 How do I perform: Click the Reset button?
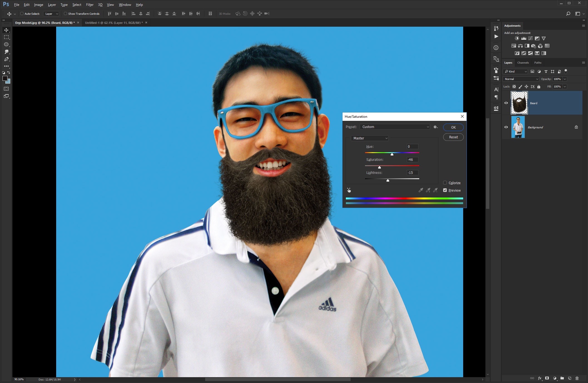point(453,137)
